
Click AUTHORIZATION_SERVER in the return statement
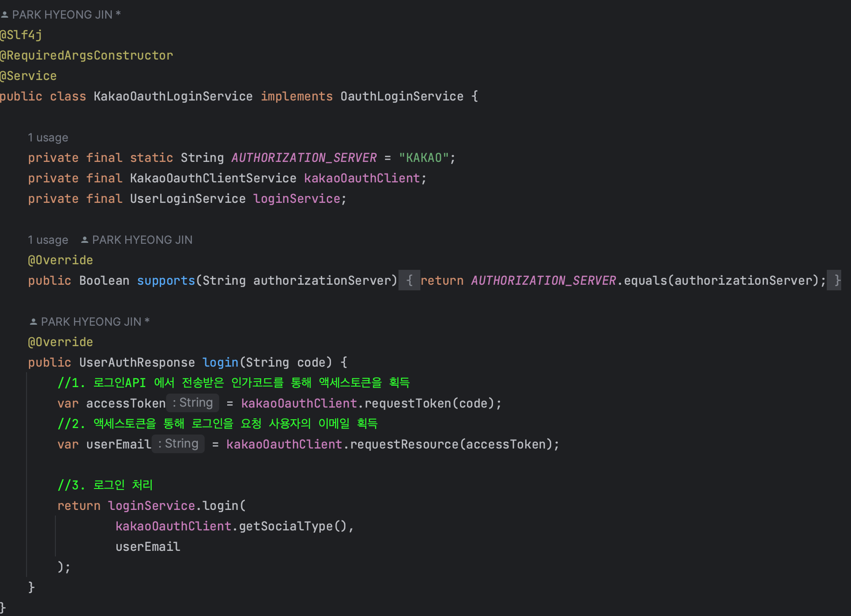coord(544,281)
